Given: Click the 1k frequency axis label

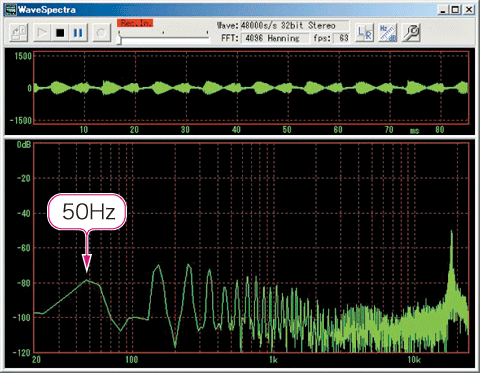Looking at the screenshot, I should coord(273,360).
